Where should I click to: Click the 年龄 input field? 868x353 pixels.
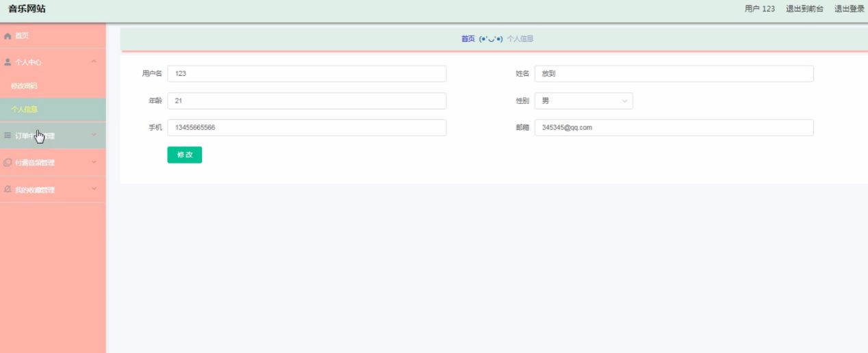307,101
